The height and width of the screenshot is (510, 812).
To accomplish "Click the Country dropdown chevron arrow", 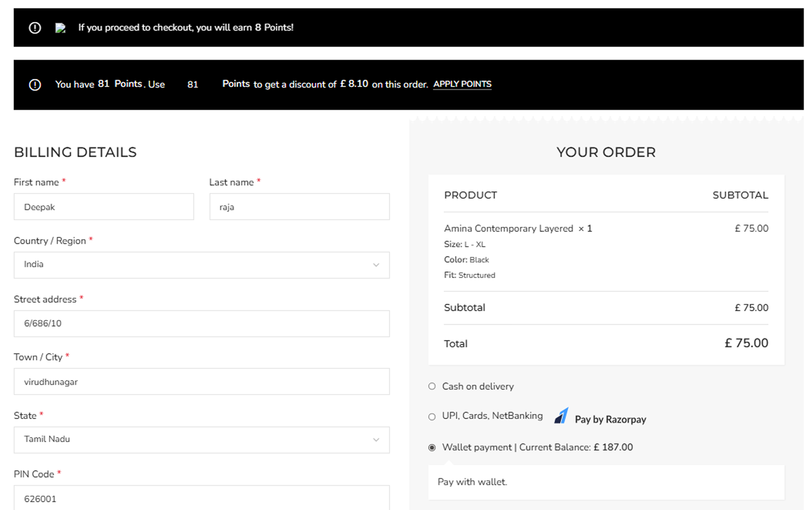I will click(376, 265).
